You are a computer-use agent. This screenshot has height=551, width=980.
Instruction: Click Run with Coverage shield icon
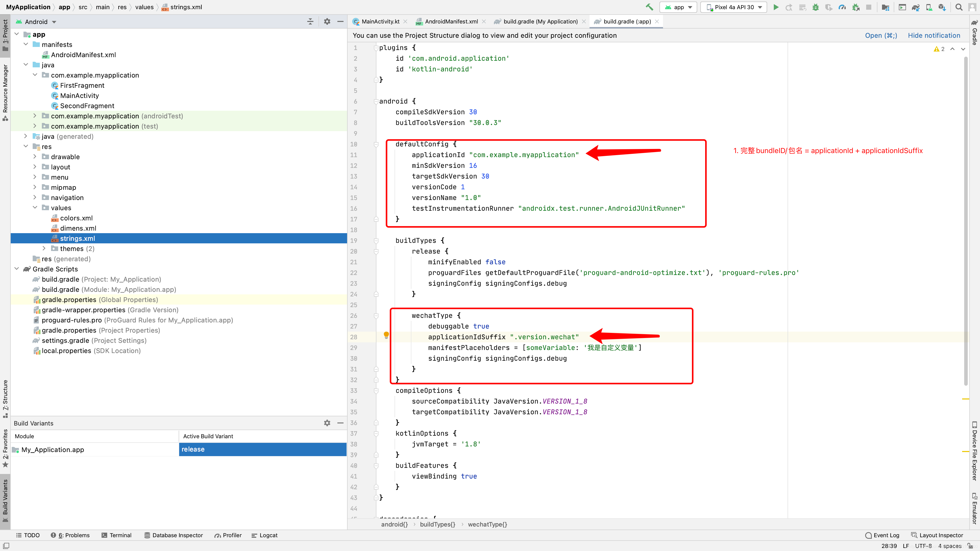tap(829, 7)
